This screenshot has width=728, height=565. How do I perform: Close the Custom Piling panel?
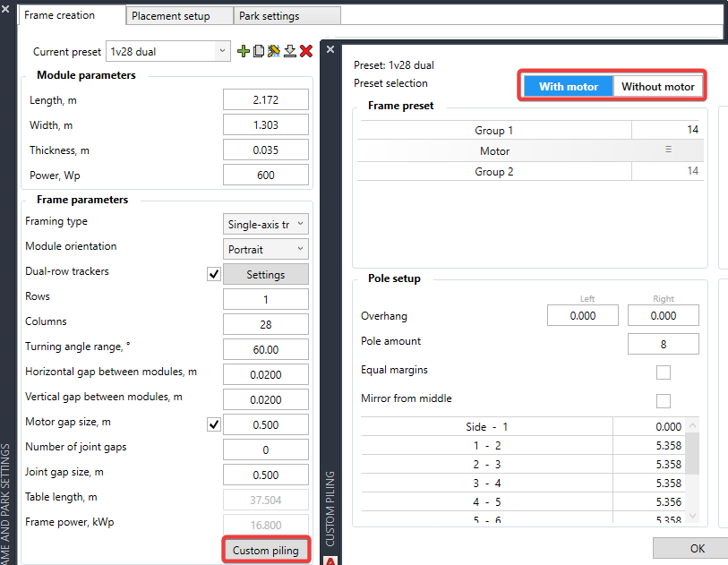point(330,50)
